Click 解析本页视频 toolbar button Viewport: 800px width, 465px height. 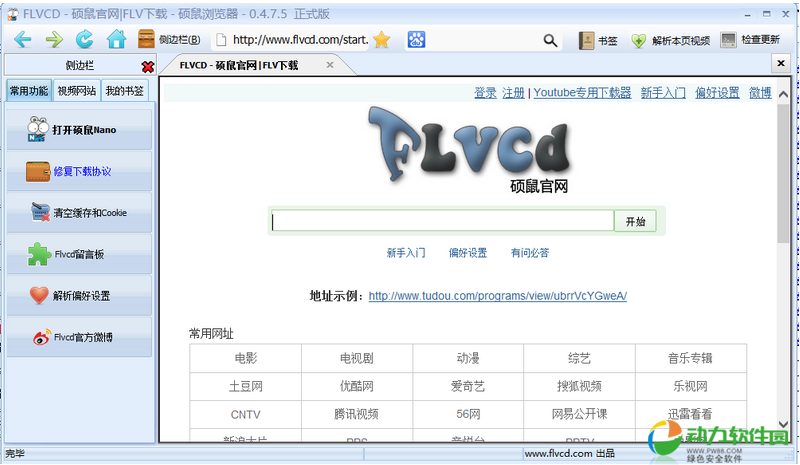[x=669, y=40]
